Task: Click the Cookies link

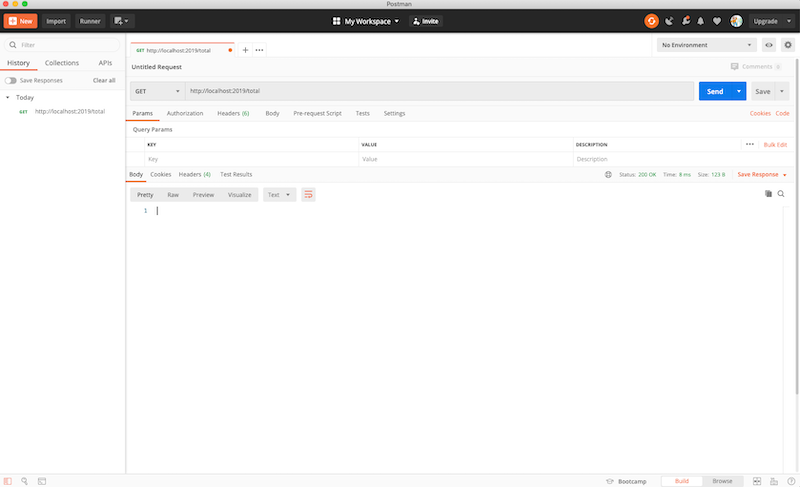Action: (x=760, y=113)
